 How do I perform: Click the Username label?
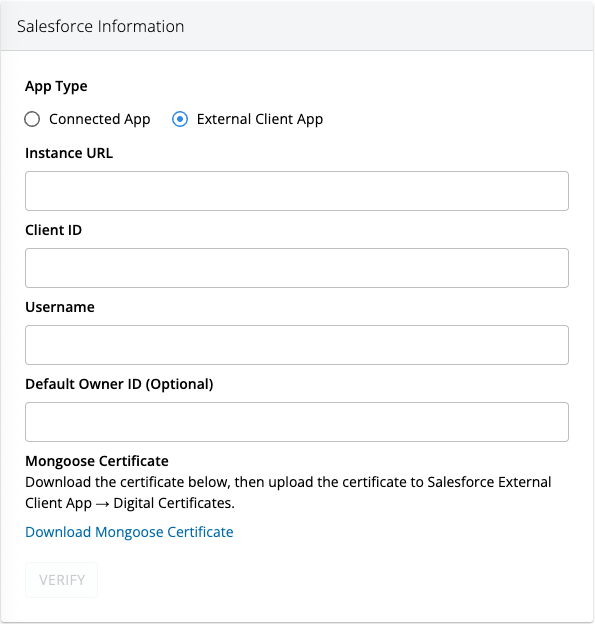[x=60, y=307]
